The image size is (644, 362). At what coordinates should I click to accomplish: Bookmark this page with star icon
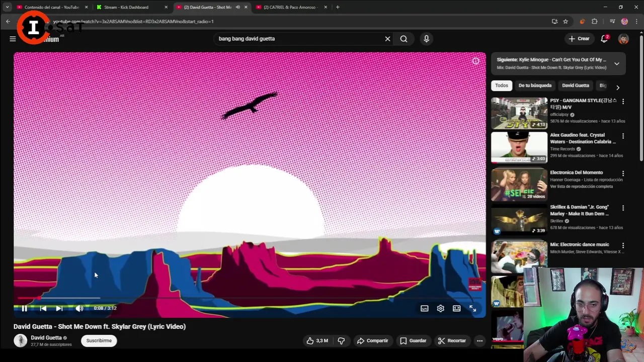(566, 21)
